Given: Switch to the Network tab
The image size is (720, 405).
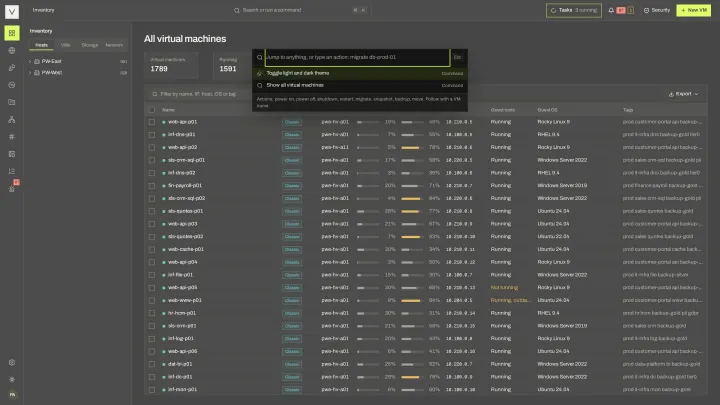Looking at the screenshot, I should click(x=114, y=45).
